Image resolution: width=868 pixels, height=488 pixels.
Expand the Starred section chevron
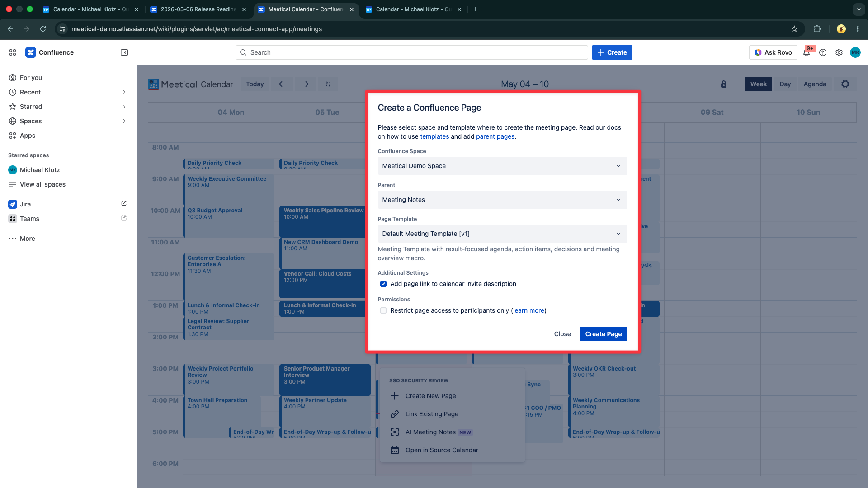pyautogui.click(x=124, y=107)
